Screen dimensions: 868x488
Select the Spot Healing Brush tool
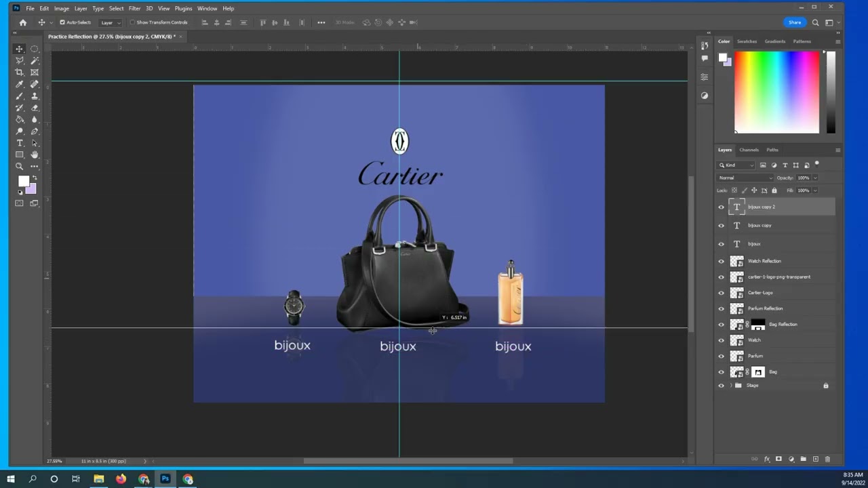click(35, 84)
